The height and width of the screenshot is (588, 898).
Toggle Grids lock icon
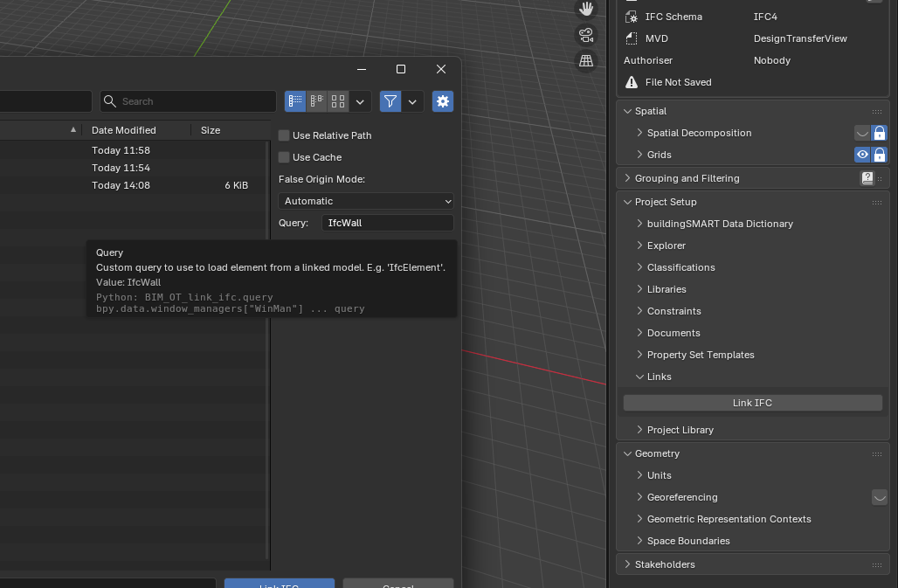click(880, 155)
